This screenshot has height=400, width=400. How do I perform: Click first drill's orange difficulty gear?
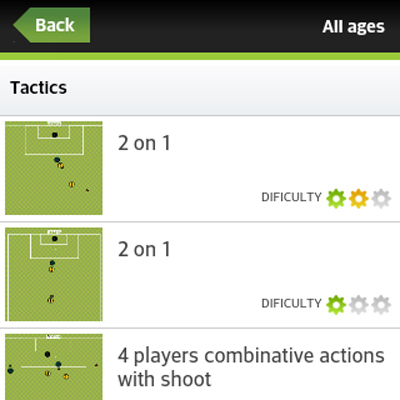click(x=359, y=198)
